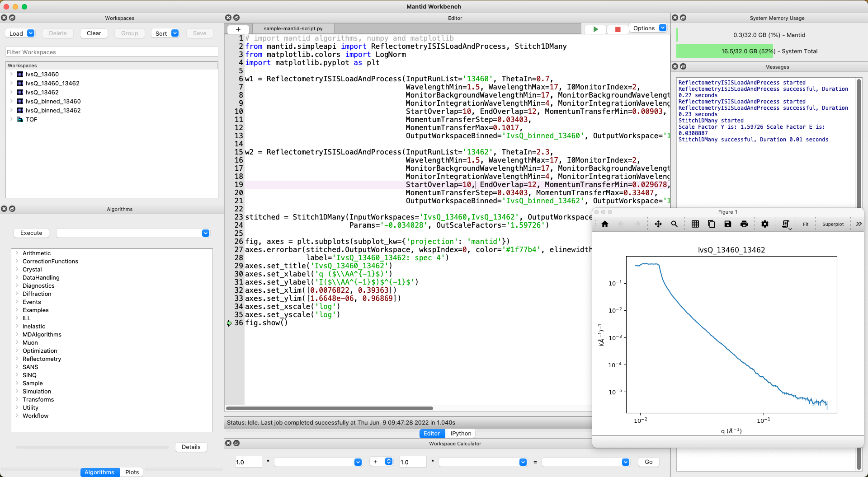This screenshot has width=868, height=477.
Task: Expand the Diffraction algorithm category
Action: 17,294
